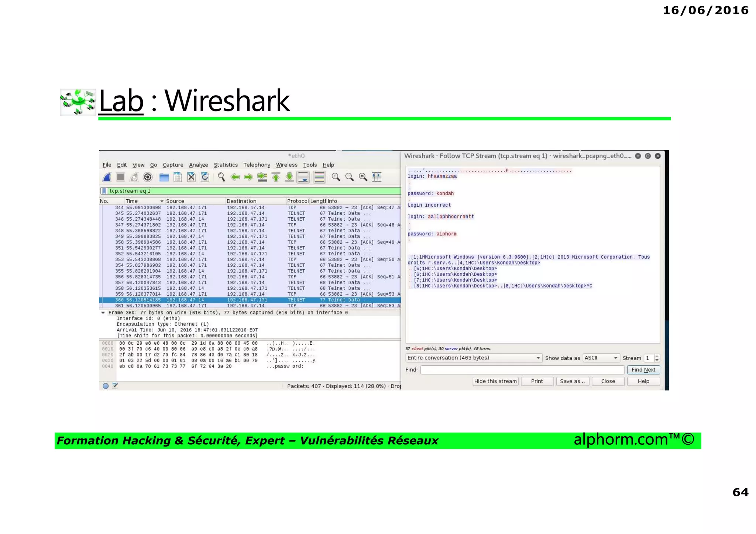Jump to last packet icon
This screenshot has width=756, height=534.
click(x=289, y=177)
